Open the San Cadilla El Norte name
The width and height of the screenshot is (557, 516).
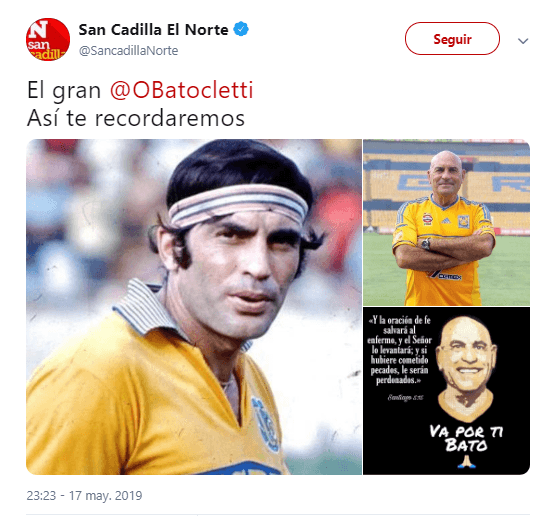pos(153,30)
